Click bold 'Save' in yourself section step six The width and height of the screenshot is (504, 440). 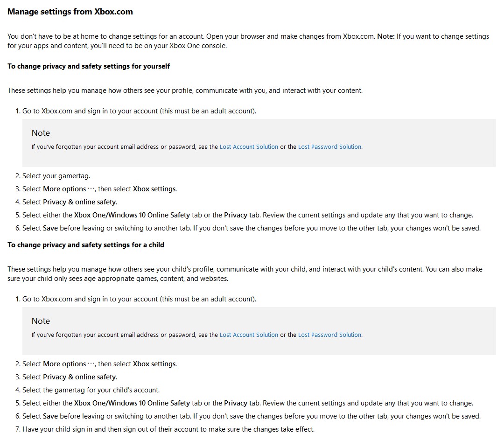pyautogui.click(x=50, y=228)
